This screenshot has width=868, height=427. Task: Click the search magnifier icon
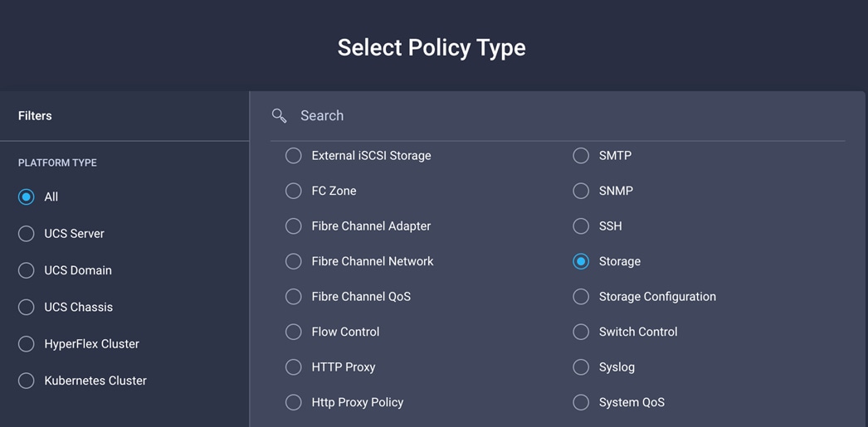279,115
